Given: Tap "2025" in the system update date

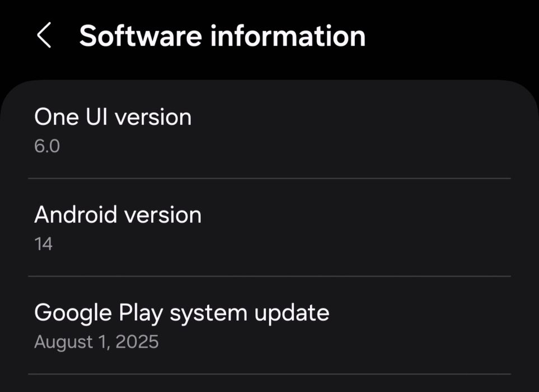Looking at the screenshot, I should (x=137, y=341).
